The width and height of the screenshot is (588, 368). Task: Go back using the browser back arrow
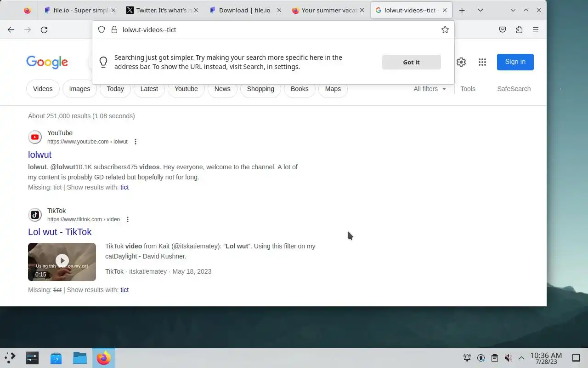pos(11,29)
